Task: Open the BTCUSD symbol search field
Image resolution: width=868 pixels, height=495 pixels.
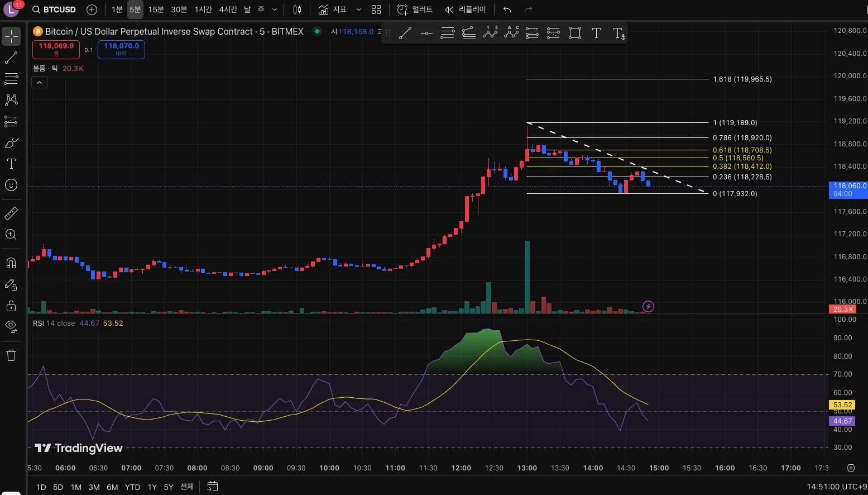Action: (54, 9)
